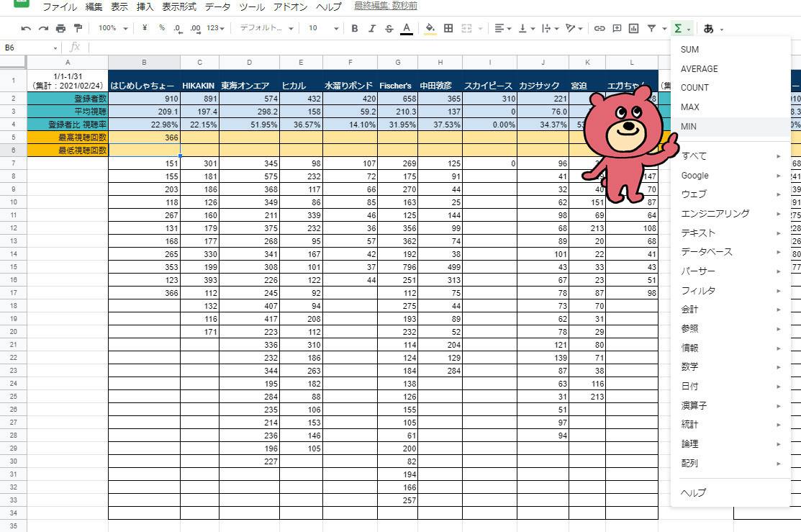Create a filter
The image size is (801, 532).
(651, 29)
